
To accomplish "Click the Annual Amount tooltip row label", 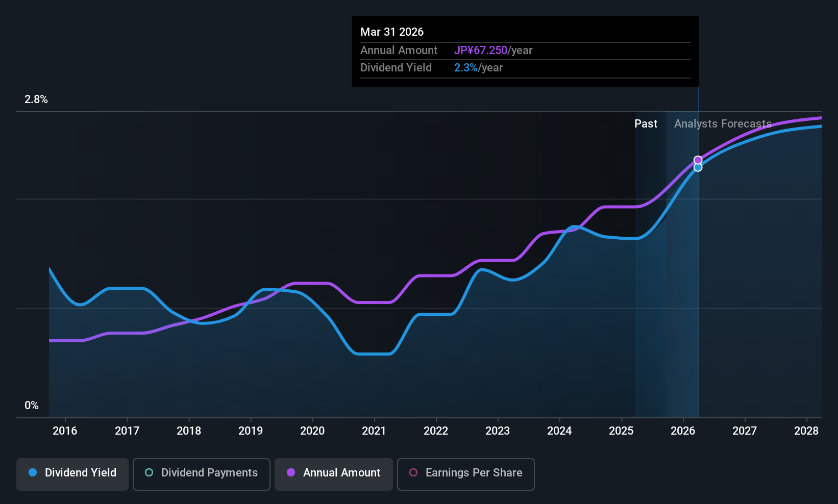I will point(399,51).
